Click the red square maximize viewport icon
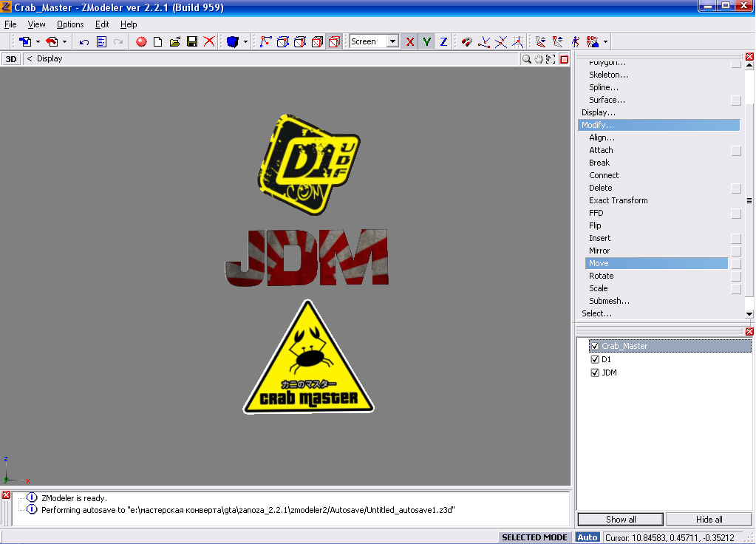This screenshot has height=544, width=756. [564, 59]
